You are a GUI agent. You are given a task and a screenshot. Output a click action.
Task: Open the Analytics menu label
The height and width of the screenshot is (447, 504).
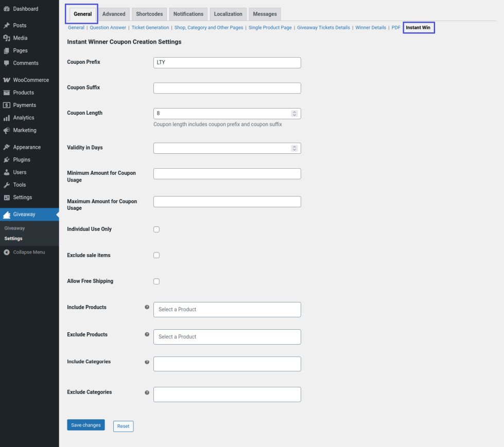coord(24,118)
